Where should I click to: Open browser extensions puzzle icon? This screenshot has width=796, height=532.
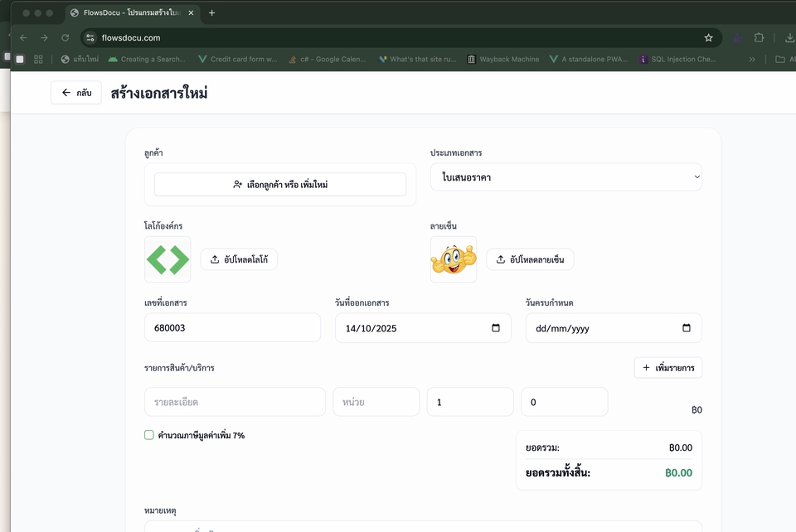coord(759,38)
